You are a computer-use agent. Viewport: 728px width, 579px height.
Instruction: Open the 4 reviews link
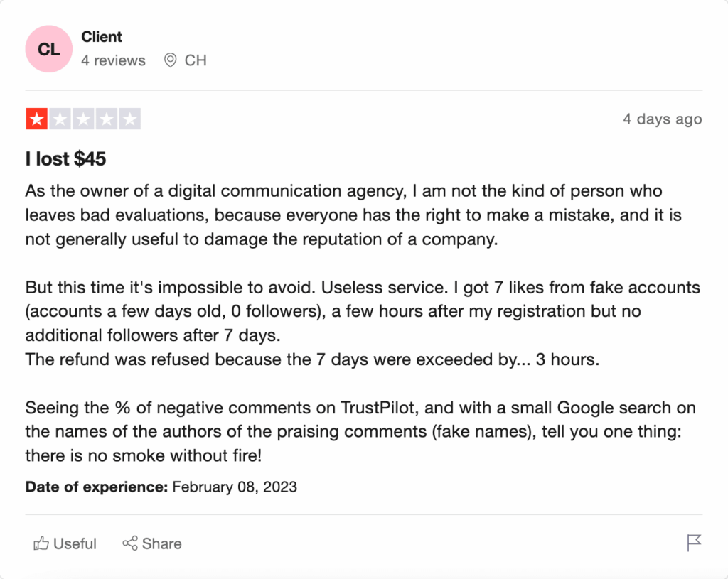click(113, 60)
